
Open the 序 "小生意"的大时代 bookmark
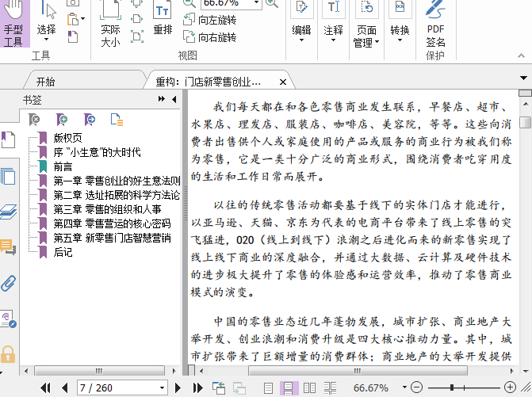point(97,152)
